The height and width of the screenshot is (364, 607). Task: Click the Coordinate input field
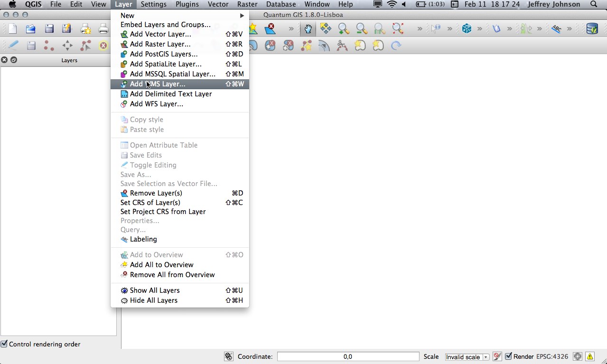coord(348,356)
